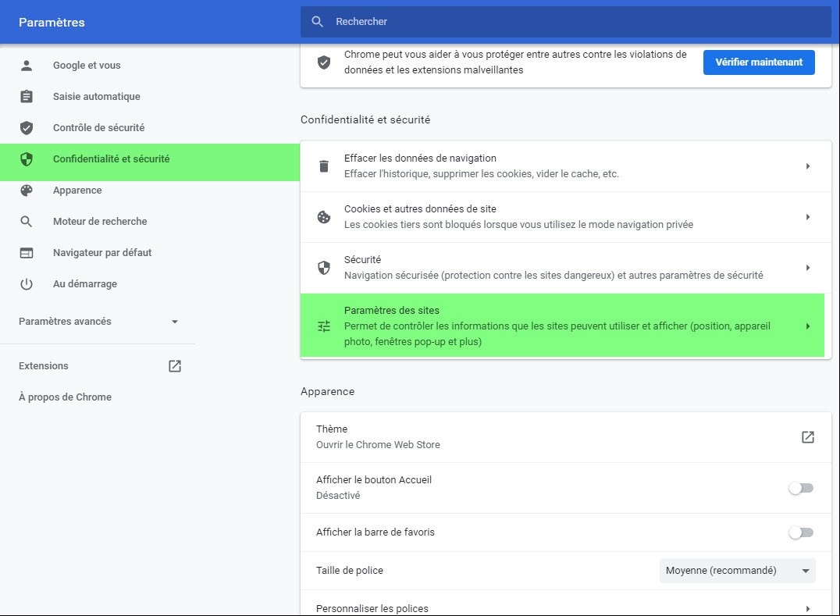Click arrow of Paramètres des sites row
Screen dimensions: 840x616
[x=808, y=326]
